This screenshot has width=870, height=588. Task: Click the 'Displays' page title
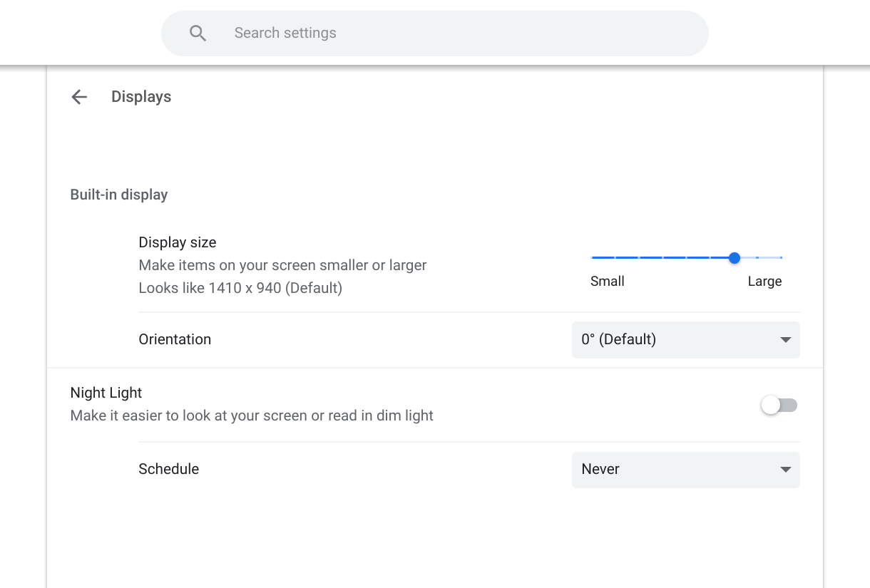[140, 97]
